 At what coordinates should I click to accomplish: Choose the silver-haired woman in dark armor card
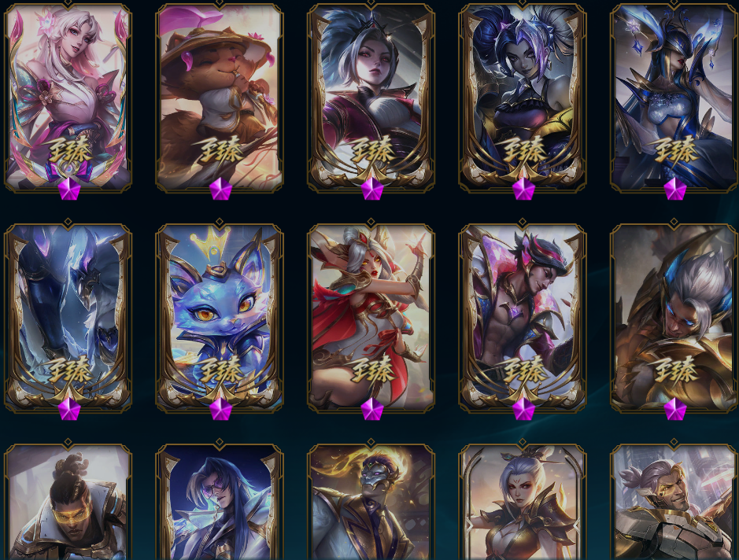pos(523,500)
